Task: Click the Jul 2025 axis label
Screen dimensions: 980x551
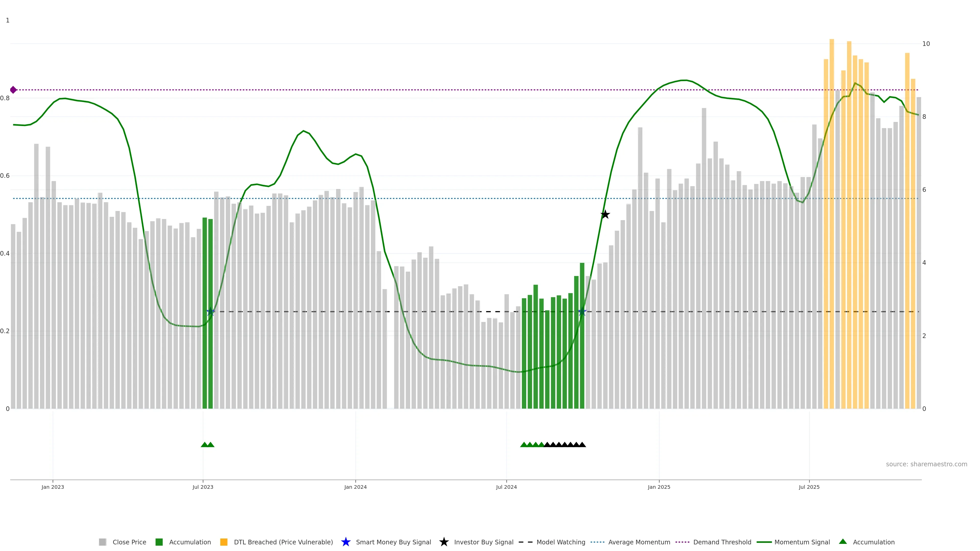Action: point(809,487)
